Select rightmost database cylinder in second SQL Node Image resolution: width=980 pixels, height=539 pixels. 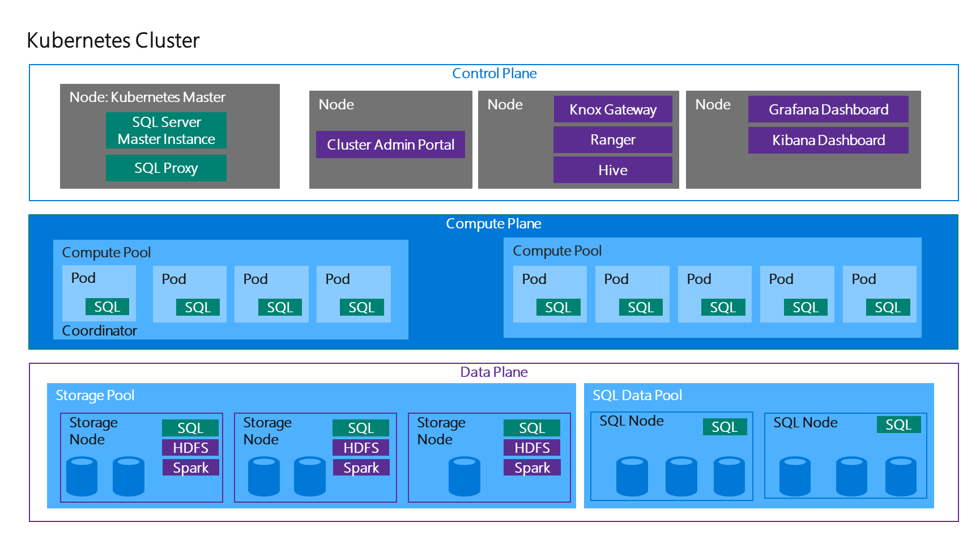pyautogui.click(x=901, y=477)
